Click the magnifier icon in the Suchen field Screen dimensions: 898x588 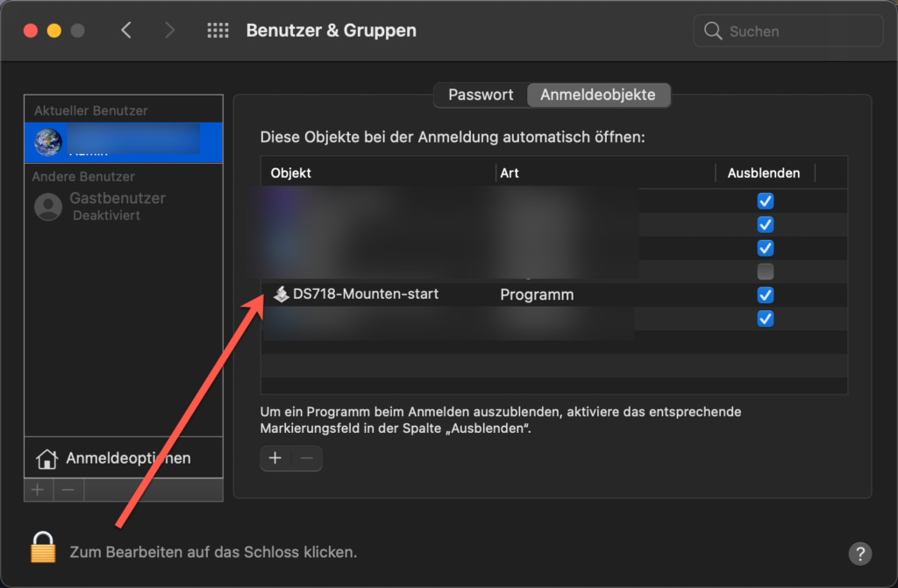(712, 30)
